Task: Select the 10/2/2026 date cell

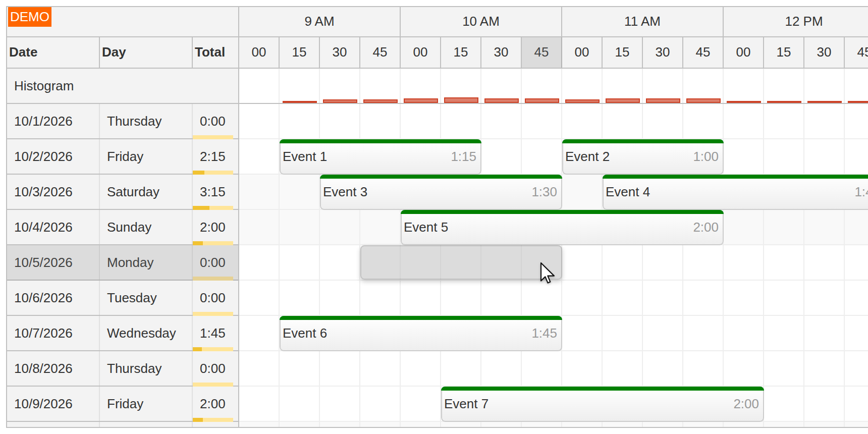Action: pos(53,156)
